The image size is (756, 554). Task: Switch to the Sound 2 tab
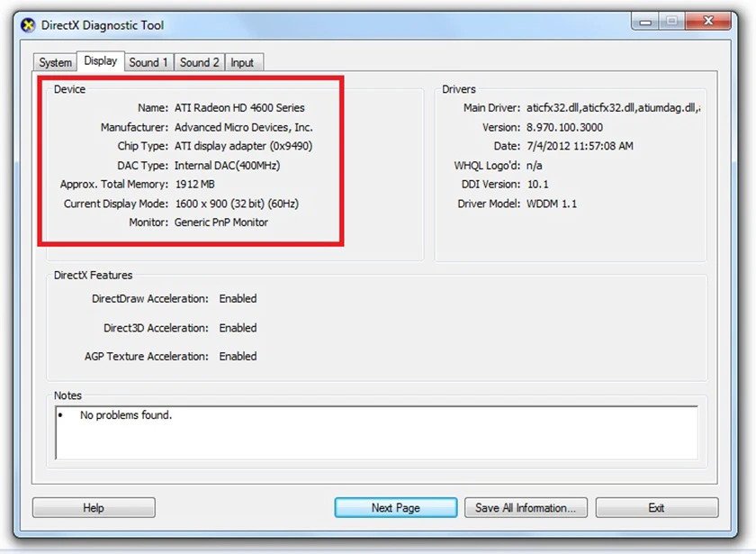click(199, 62)
